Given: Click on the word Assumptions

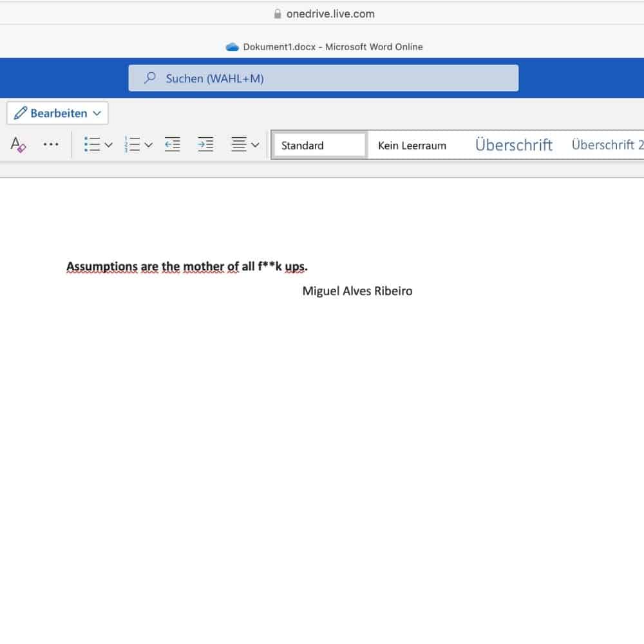Looking at the screenshot, I should pos(102,267).
